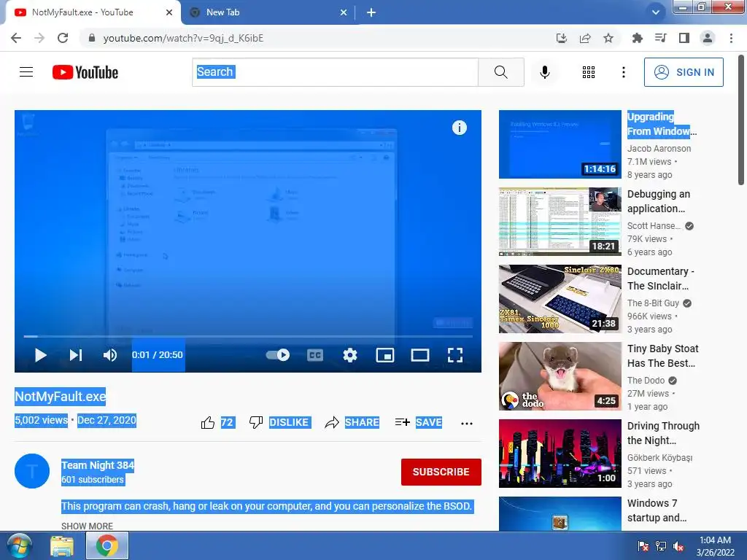Open more actions ellipsis below video
This screenshot has width=747, height=560.
point(467,424)
